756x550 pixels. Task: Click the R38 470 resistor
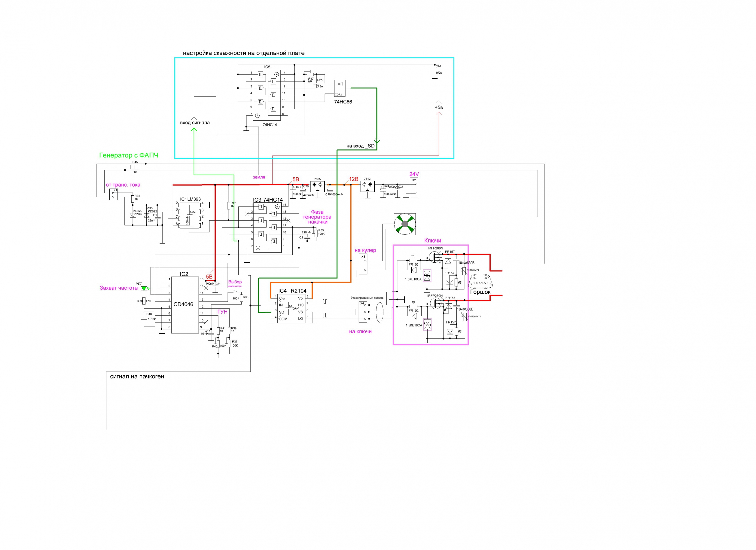click(x=144, y=301)
